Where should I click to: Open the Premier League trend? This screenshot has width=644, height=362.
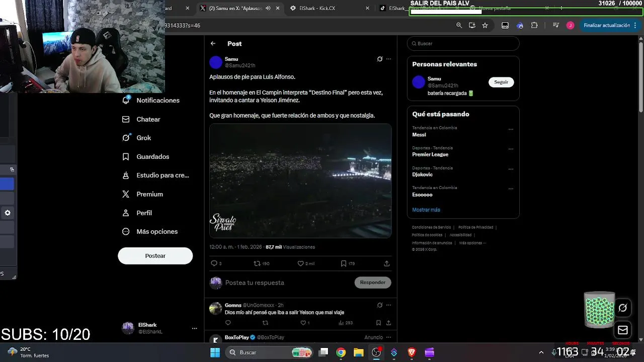point(430,154)
